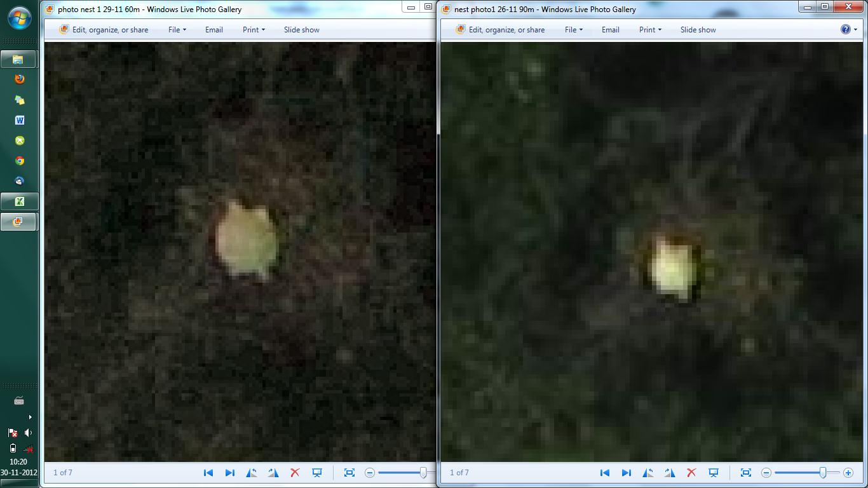The width and height of the screenshot is (868, 488).
Task: Zoom in on the right photo
Action: (848, 473)
